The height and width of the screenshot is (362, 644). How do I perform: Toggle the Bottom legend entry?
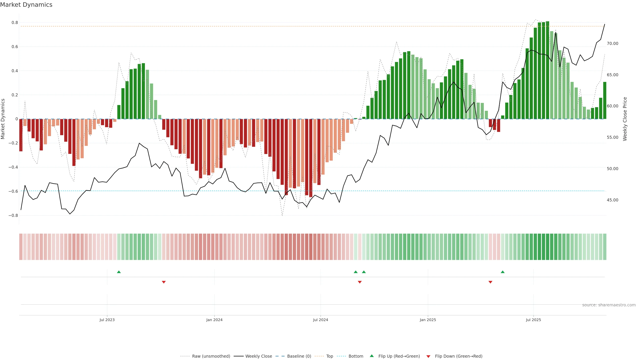356,356
